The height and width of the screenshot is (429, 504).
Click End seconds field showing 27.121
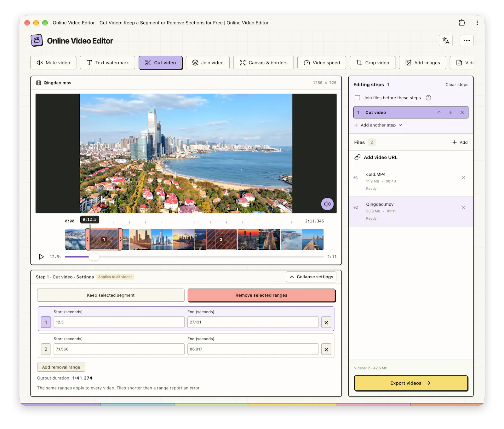coord(253,322)
